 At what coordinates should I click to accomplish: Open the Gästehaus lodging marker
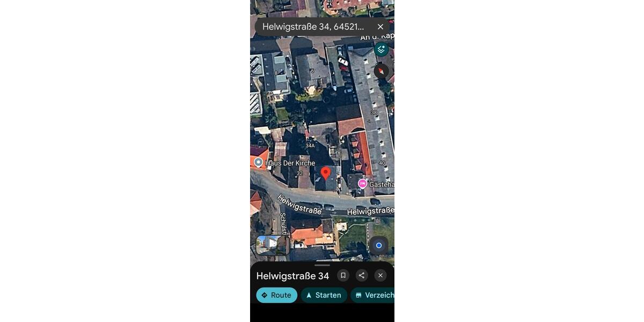(x=363, y=184)
